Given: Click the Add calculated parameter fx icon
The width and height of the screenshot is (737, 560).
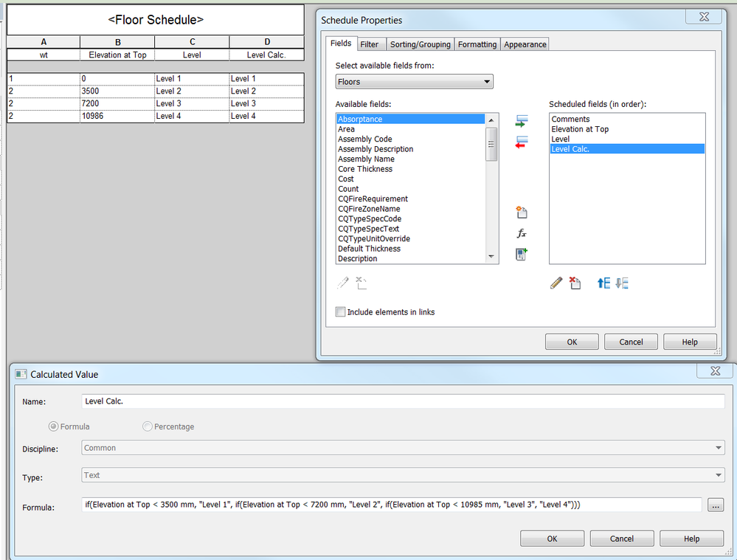Looking at the screenshot, I should click(x=522, y=233).
